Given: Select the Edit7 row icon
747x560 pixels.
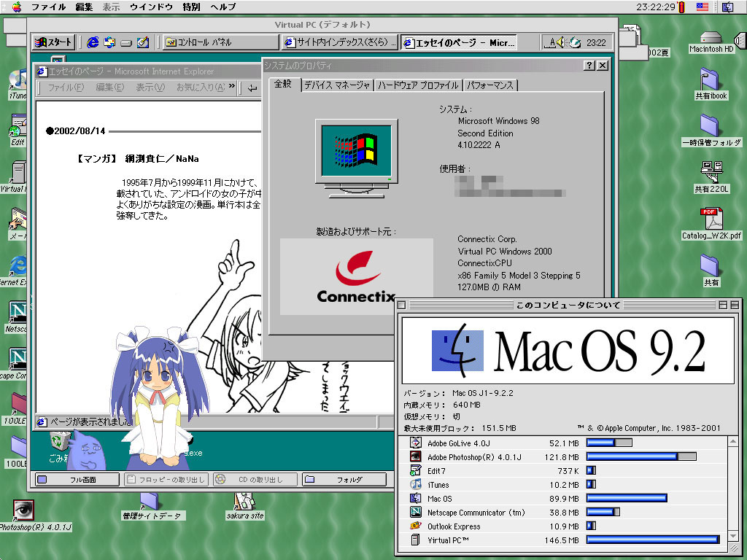Looking at the screenshot, I should pos(415,470).
